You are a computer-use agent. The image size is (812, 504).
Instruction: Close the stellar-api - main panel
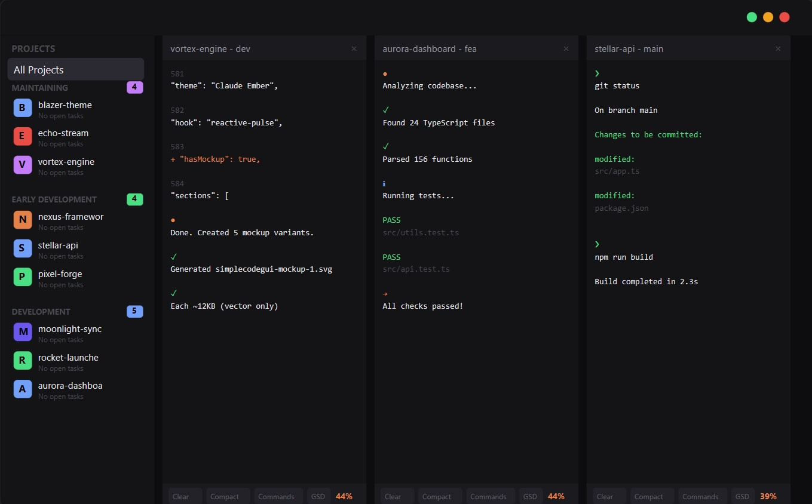(777, 49)
